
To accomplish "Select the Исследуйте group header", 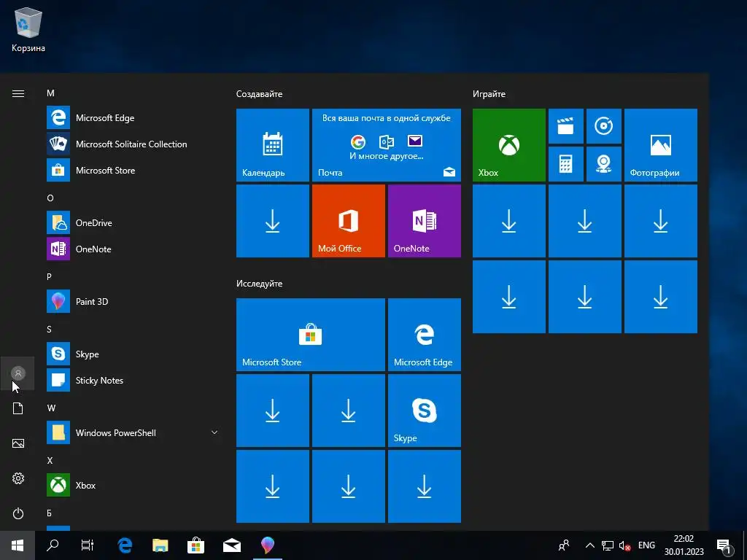I will (259, 284).
